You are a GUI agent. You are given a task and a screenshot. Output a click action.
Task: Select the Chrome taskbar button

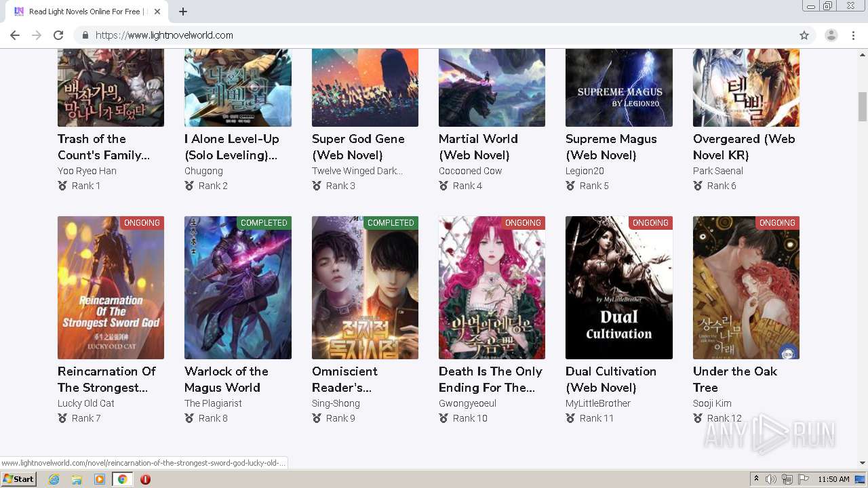click(122, 479)
